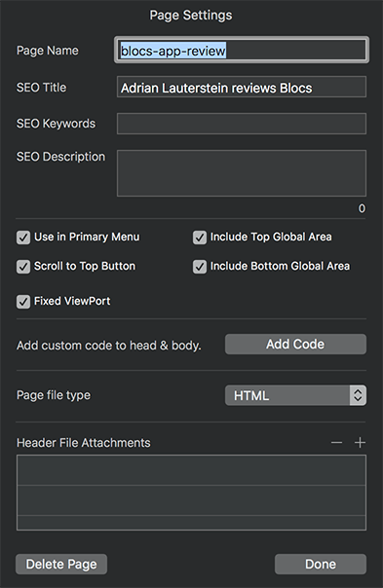Viewport: 383px width, 588px height.
Task: Disable Scroll to Top Button checkbox
Action: 23,267
